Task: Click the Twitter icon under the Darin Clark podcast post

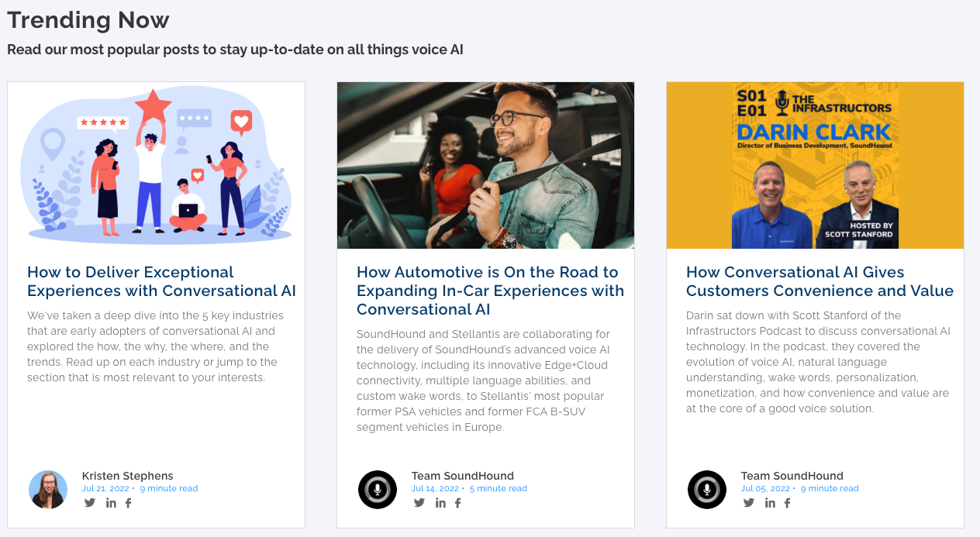Action: coord(748,502)
